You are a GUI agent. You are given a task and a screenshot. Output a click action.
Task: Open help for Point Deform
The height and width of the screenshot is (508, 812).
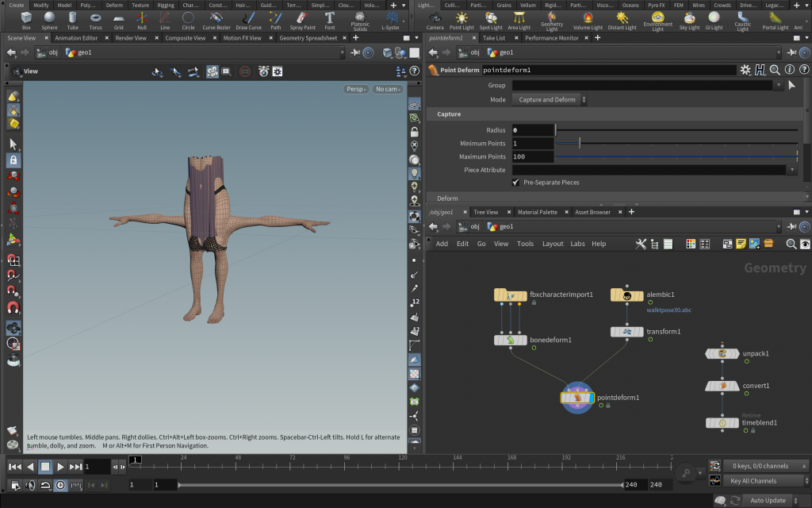[x=804, y=70]
